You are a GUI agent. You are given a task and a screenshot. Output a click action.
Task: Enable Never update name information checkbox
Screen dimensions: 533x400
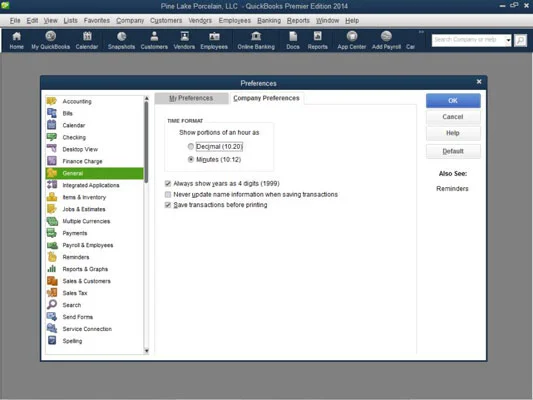(168, 194)
